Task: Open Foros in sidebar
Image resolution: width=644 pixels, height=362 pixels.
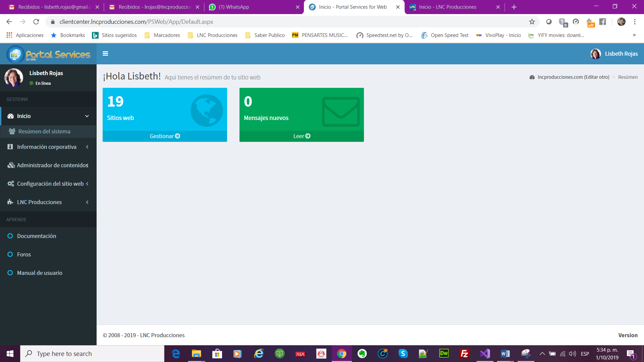Action: click(x=24, y=254)
